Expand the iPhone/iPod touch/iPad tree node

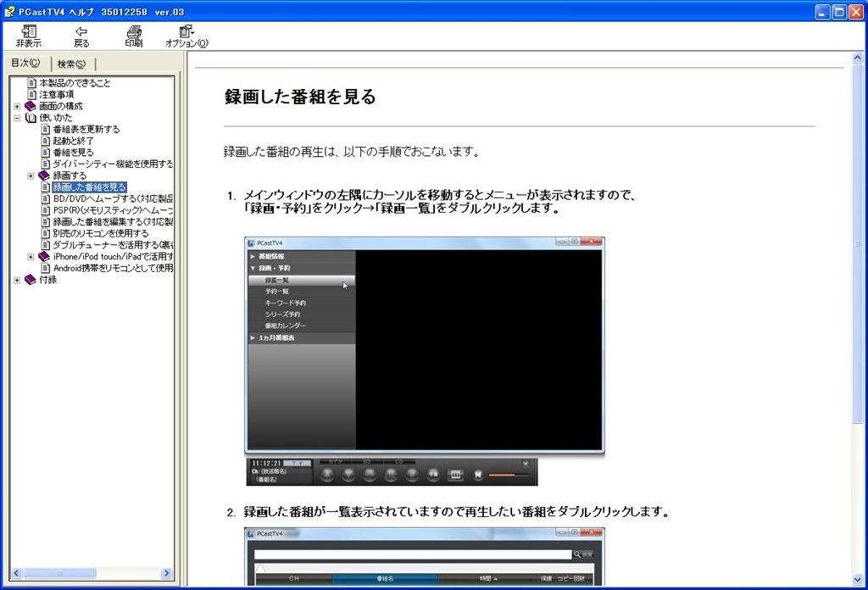coord(31,257)
